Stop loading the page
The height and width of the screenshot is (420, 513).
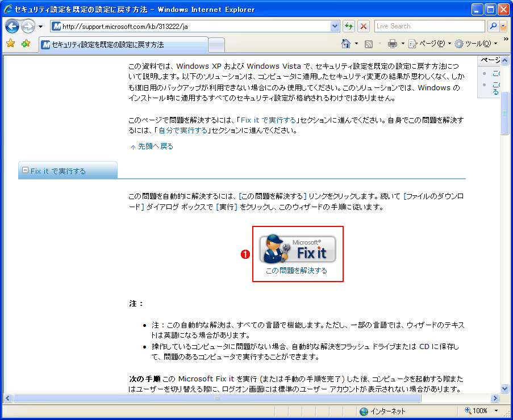[364, 26]
